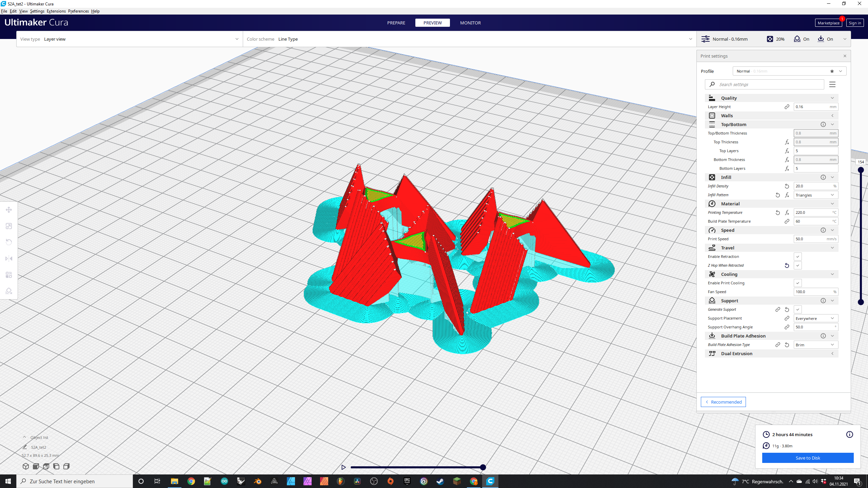Click the setting visibility hamburger menu
The width and height of the screenshot is (868, 488).
click(x=832, y=84)
